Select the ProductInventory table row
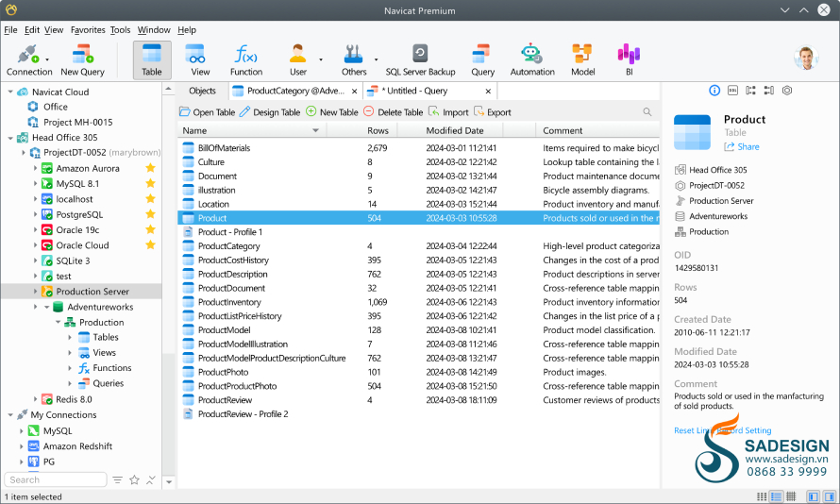This screenshot has width=840, height=504. coord(418,302)
